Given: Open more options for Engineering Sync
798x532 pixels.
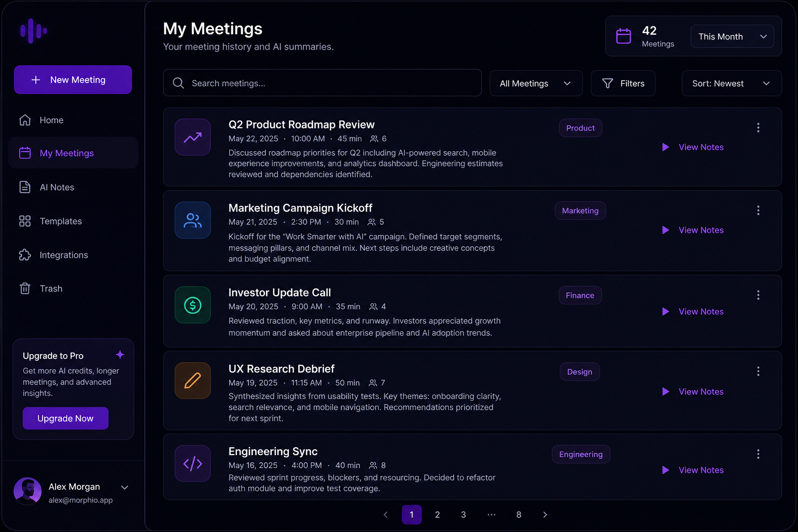Looking at the screenshot, I should (758, 454).
